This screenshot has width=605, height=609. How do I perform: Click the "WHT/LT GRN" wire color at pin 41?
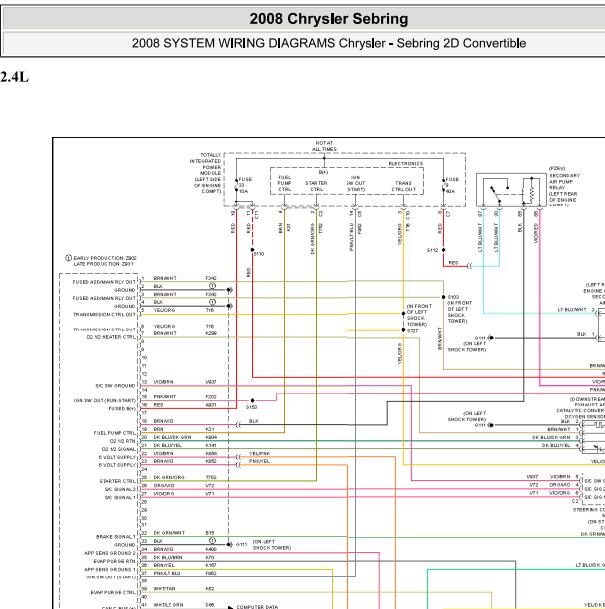pos(168,605)
